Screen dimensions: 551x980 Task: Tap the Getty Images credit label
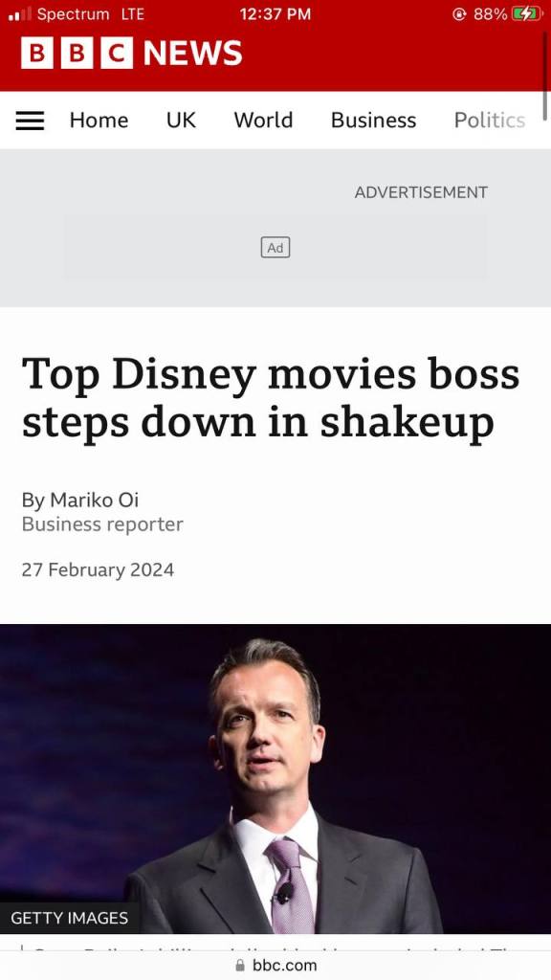[x=69, y=918]
